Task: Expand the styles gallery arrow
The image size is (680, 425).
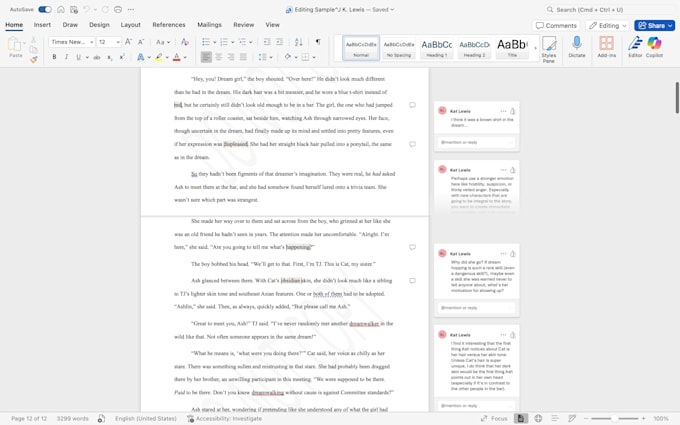Action: [x=535, y=48]
